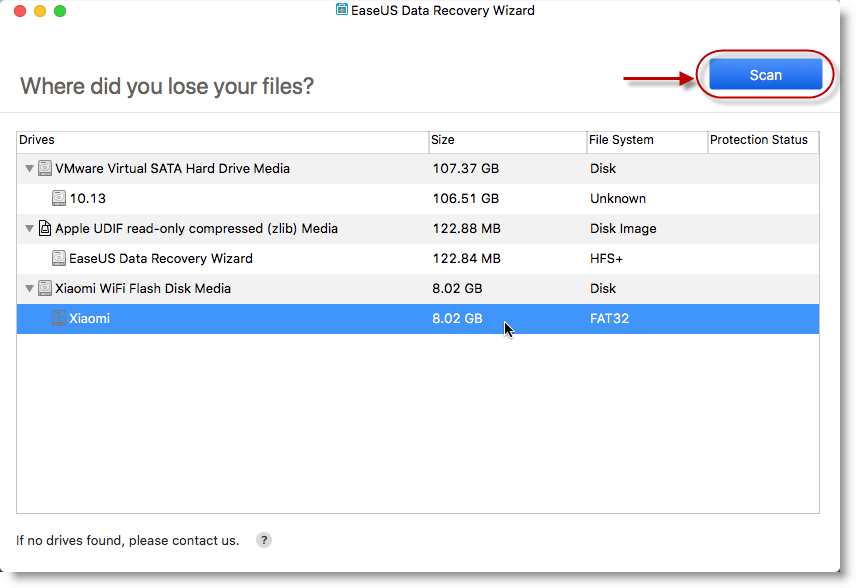Sort by the Drives column header
856x588 pixels.
pos(220,140)
